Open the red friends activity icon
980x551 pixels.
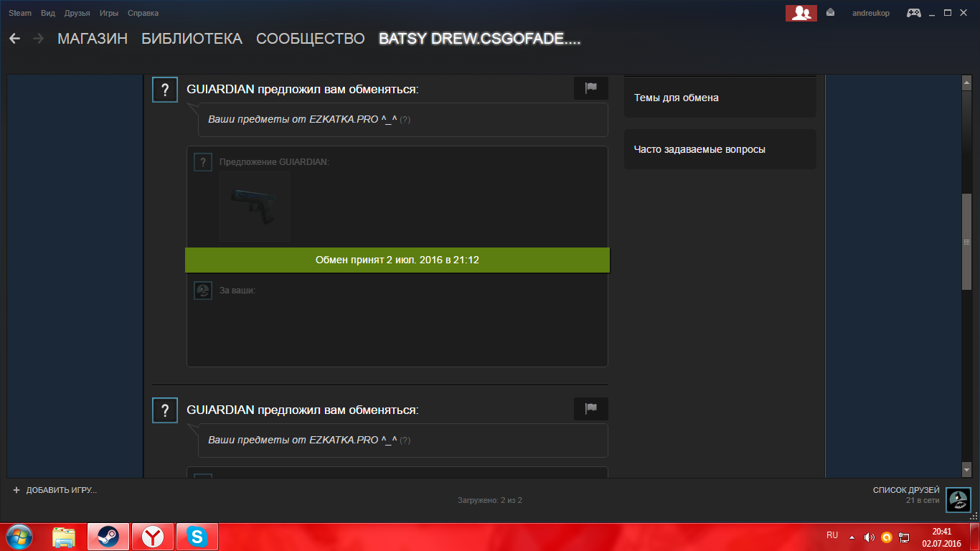pyautogui.click(x=801, y=13)
